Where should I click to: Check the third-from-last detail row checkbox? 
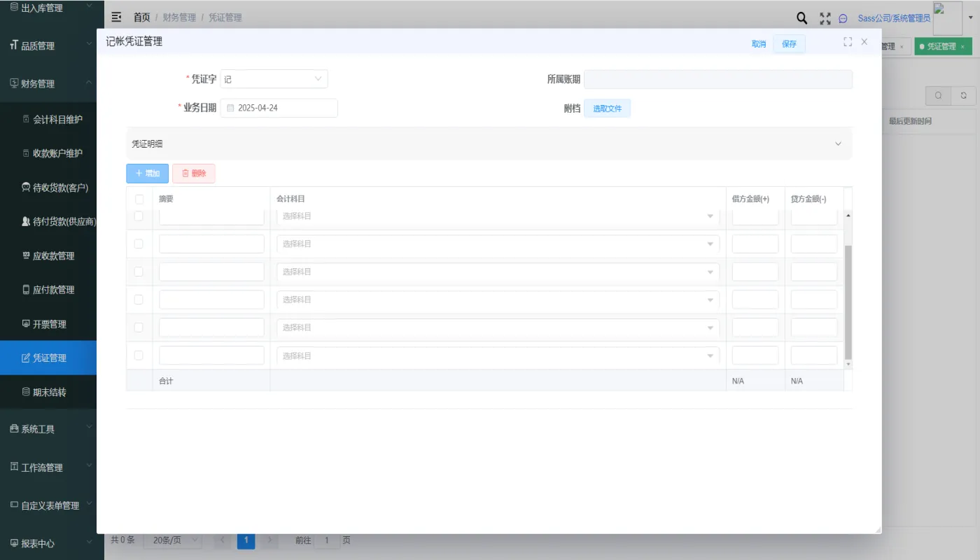pos(139,299)
